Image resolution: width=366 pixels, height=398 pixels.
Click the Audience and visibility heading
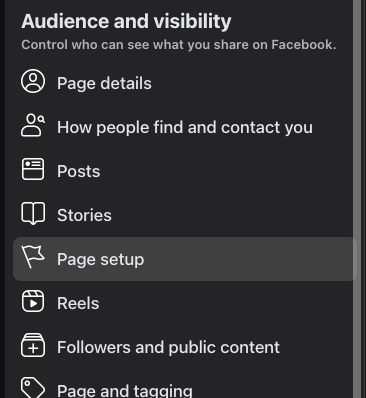click(126, 21)
